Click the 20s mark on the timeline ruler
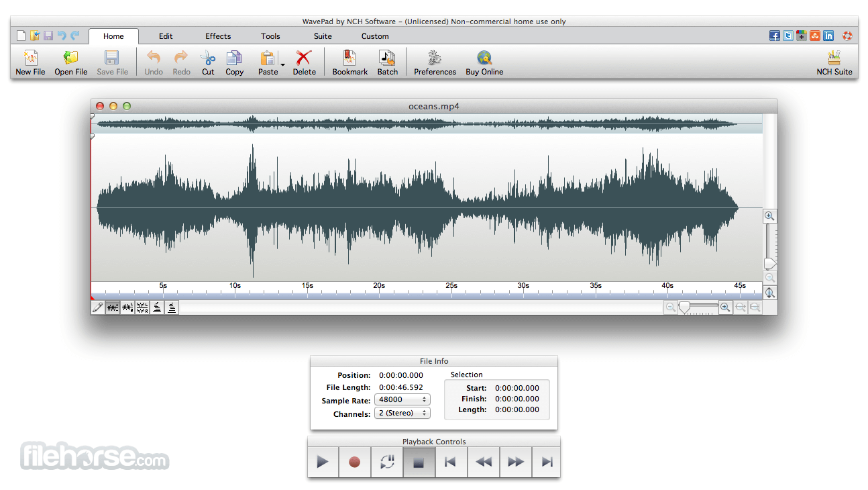Image resolution: width=868 pixels, height=490 pixels. coord(379,285)
